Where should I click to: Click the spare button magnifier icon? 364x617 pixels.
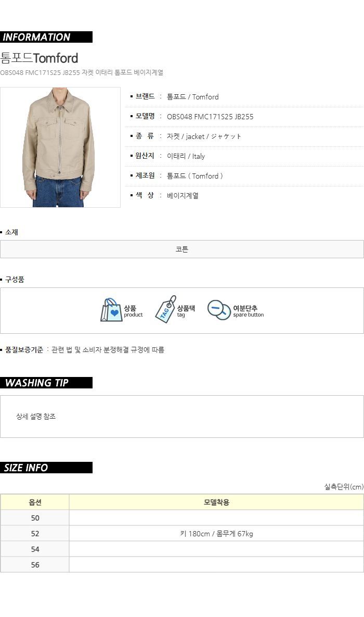click(219, 310)
